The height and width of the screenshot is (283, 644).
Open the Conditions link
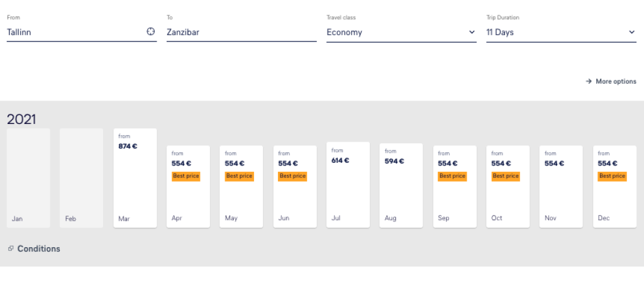tap(38, 248)
